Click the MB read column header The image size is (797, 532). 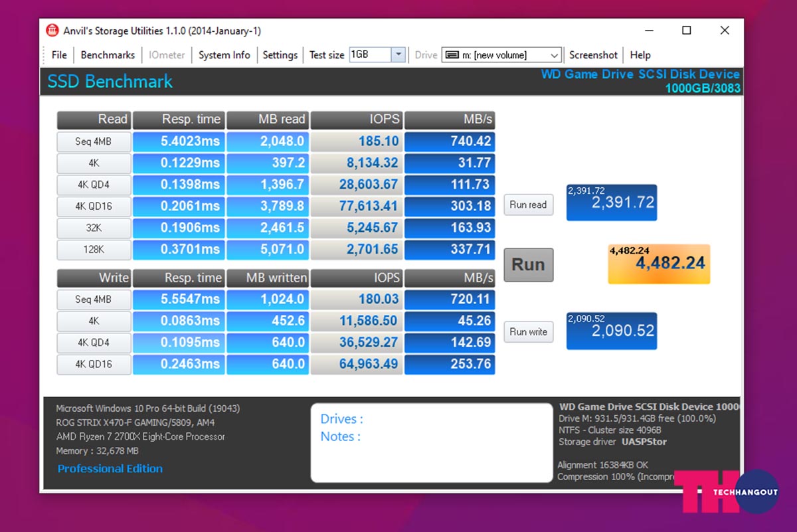pyautogui.click(x=268, y=120)
